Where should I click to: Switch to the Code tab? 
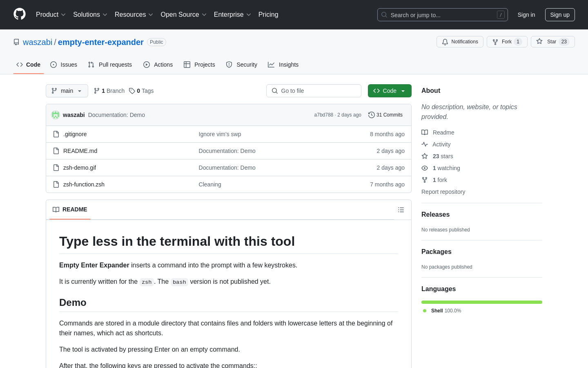coord(29,65)
